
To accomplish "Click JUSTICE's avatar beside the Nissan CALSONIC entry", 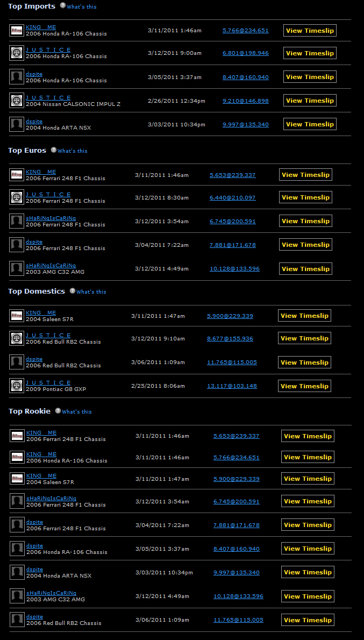I will [x=17, y=100].
